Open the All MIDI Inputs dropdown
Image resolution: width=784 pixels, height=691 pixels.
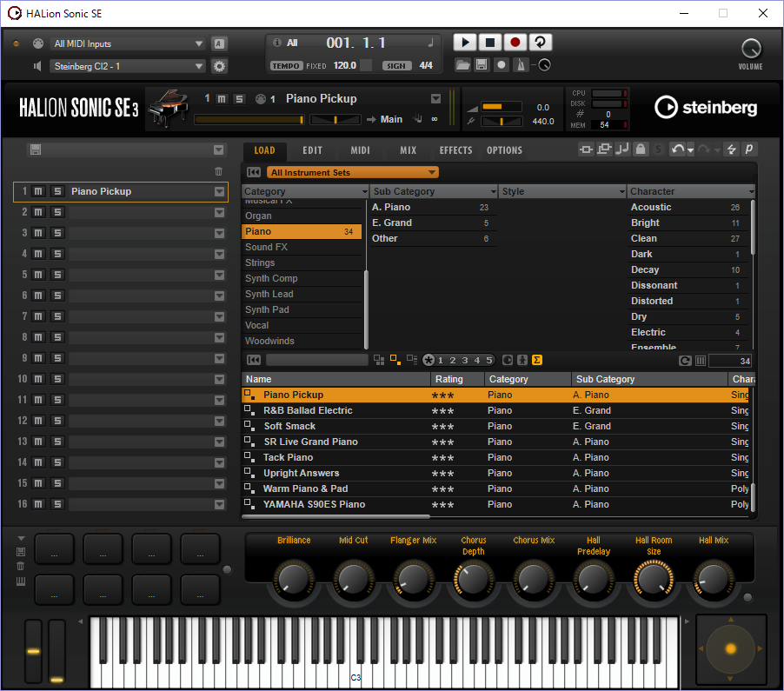[x=128, y=42]
